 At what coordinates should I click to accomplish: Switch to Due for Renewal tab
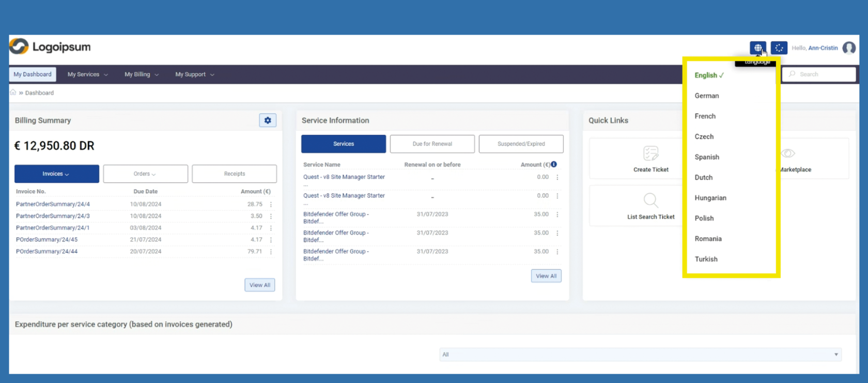pos(432,144)
